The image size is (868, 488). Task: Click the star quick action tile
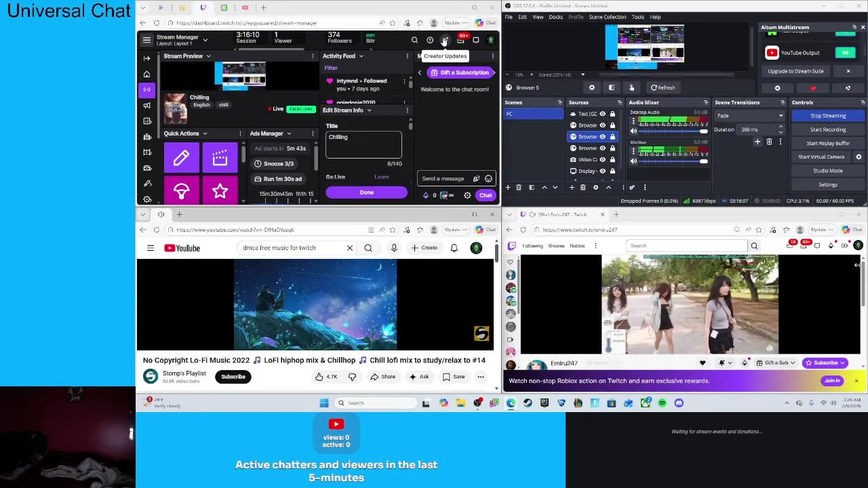coord(220,192)
